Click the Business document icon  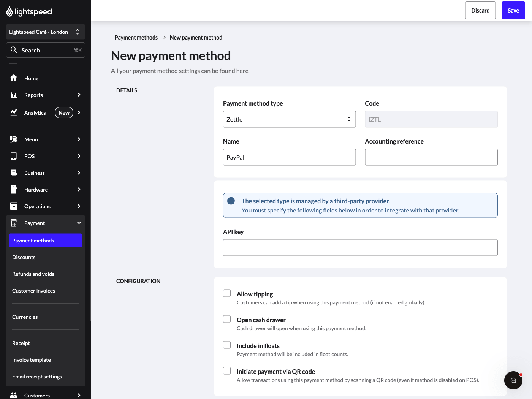click(14, 173)
